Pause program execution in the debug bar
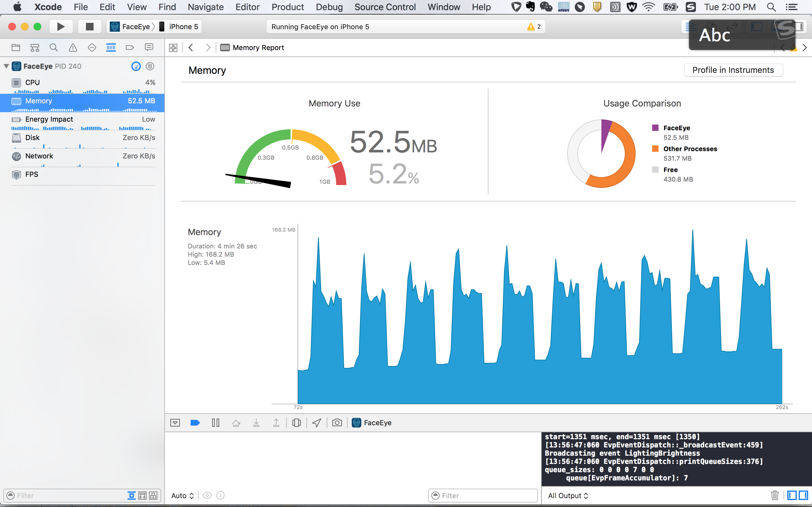812x507 pixels. 215,422
